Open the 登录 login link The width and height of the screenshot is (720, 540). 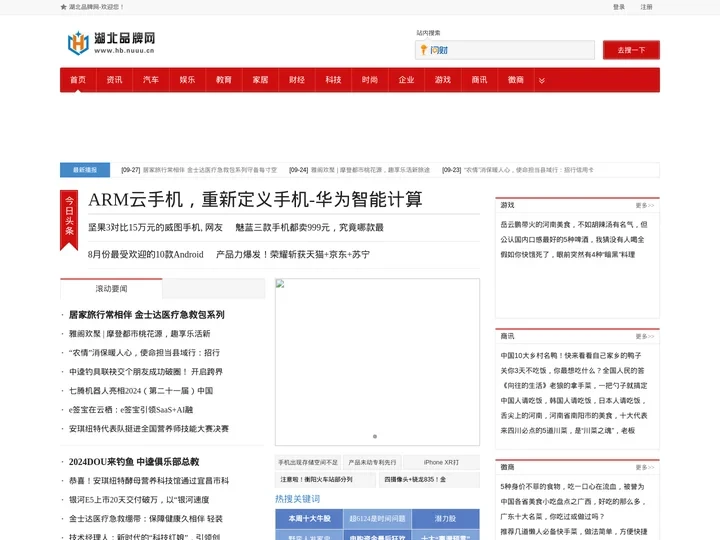tap(619, 7)
